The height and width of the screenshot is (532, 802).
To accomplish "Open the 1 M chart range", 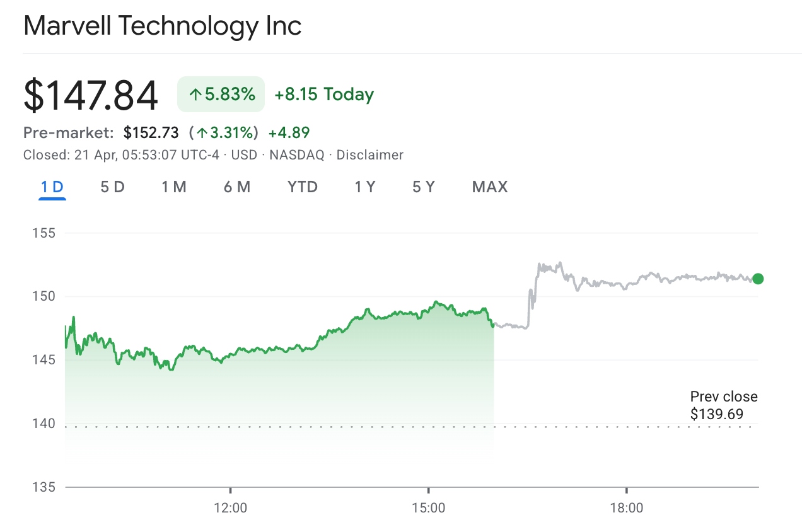I will [173, 187].
